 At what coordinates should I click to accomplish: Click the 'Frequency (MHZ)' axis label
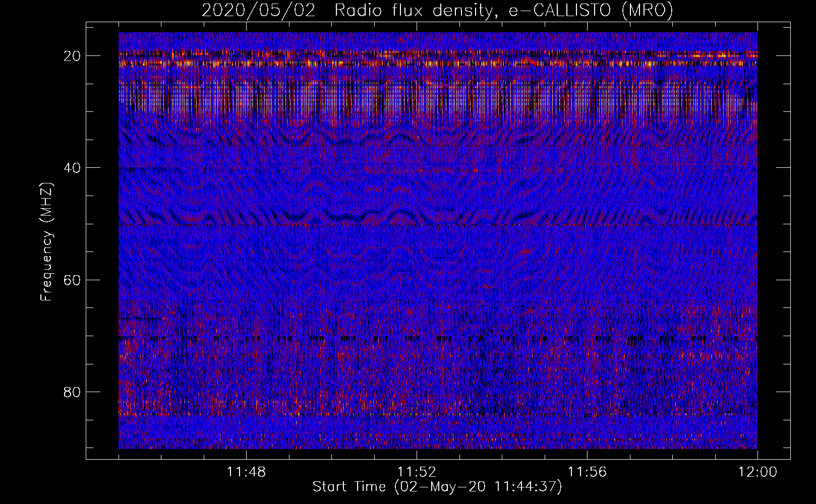click(46, 242)
